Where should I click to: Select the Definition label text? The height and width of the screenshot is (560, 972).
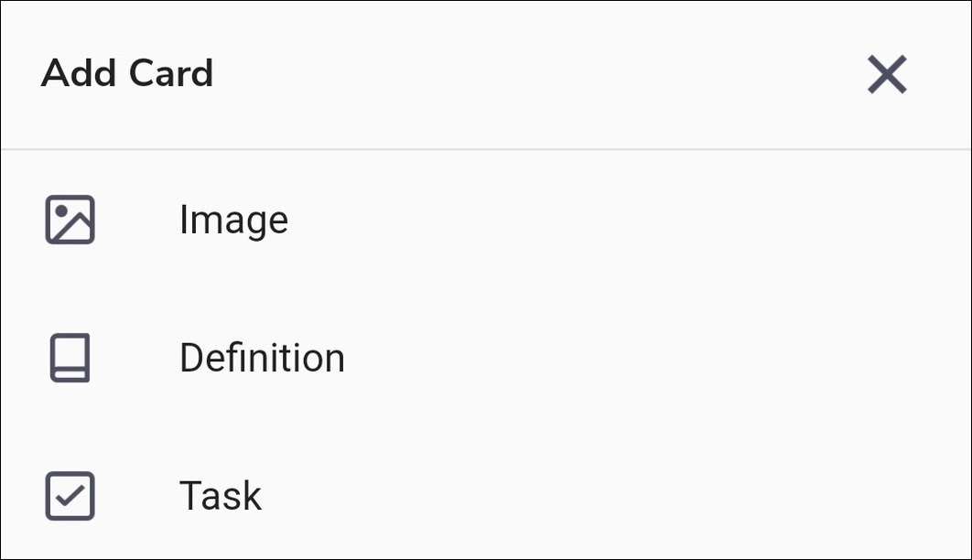coord(262,358)
